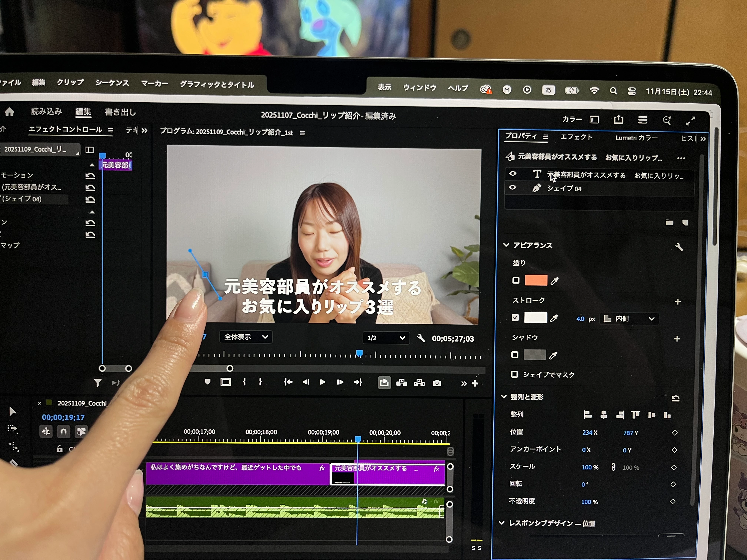Click the Play button in program monitor
This screenshot has width=747, height=560.
323,382
